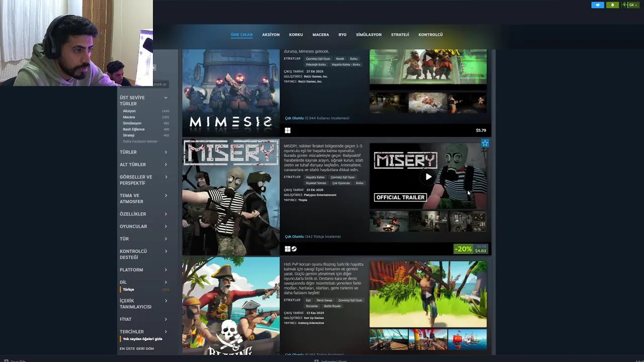Open the MISERY game cover image
The width and height of the screenshot is (644, 362).
[231, 198]
